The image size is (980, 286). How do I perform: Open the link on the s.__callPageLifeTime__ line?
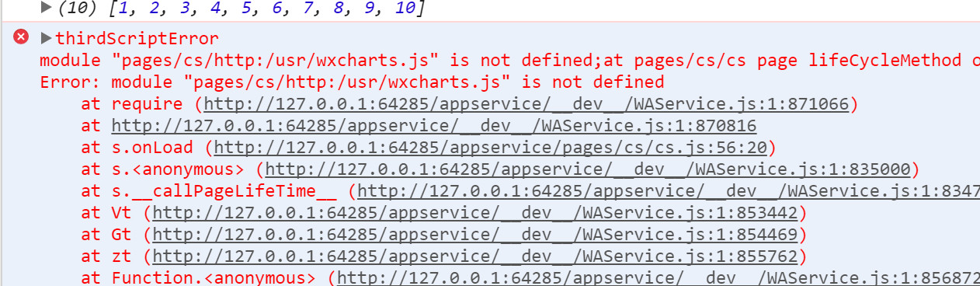668,191
